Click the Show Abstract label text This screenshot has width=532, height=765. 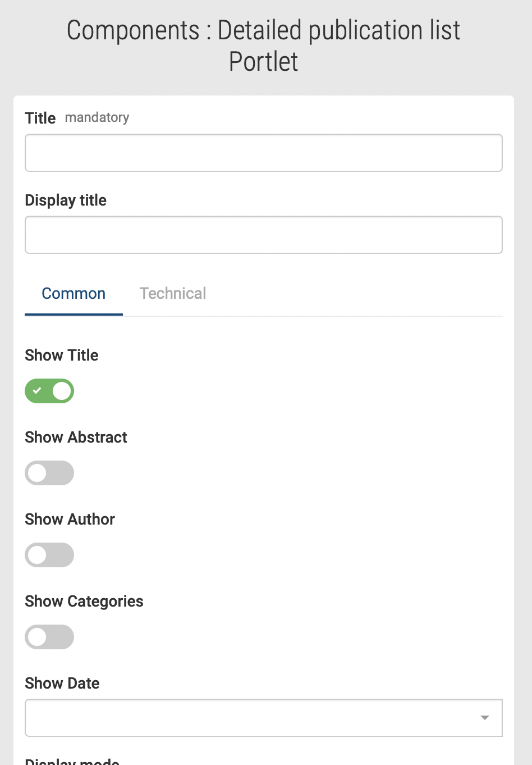(x=76, y=438)
